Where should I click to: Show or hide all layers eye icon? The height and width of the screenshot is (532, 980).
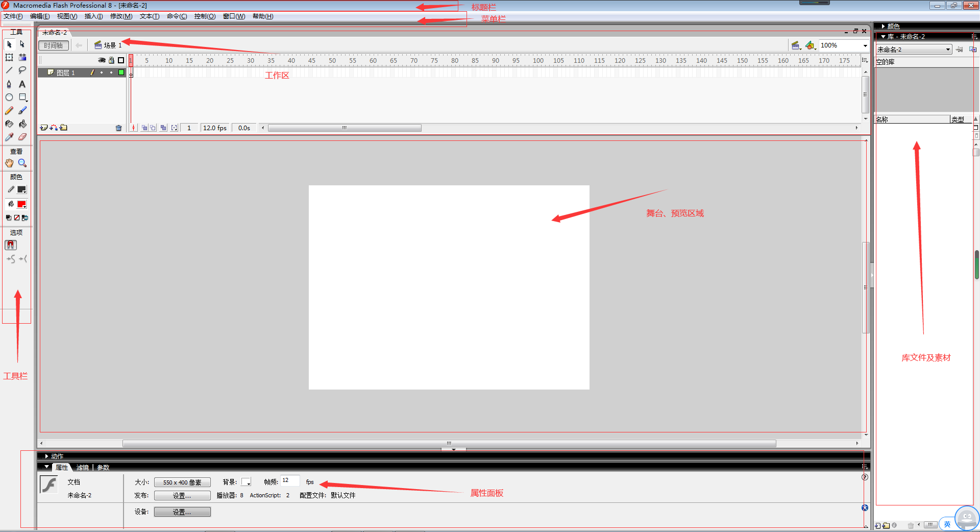[x=102, y=60]
